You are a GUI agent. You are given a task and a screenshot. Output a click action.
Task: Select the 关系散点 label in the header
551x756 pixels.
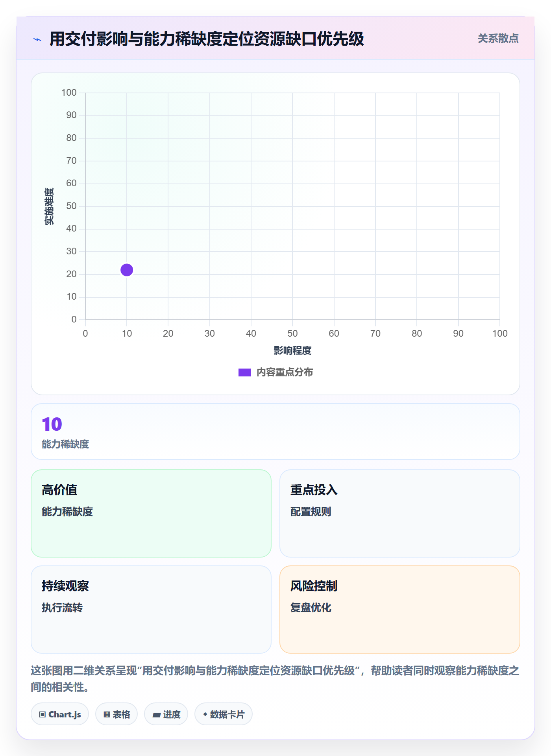498,39
